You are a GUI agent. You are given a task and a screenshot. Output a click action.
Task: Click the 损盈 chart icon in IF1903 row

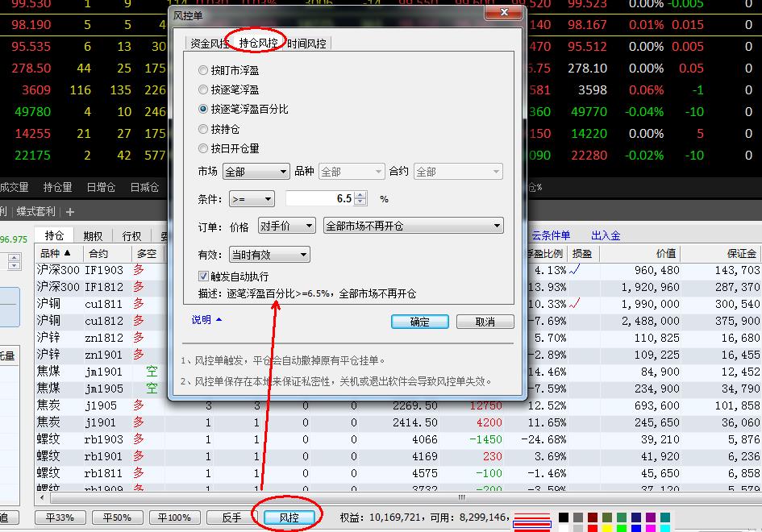[575, 270]
